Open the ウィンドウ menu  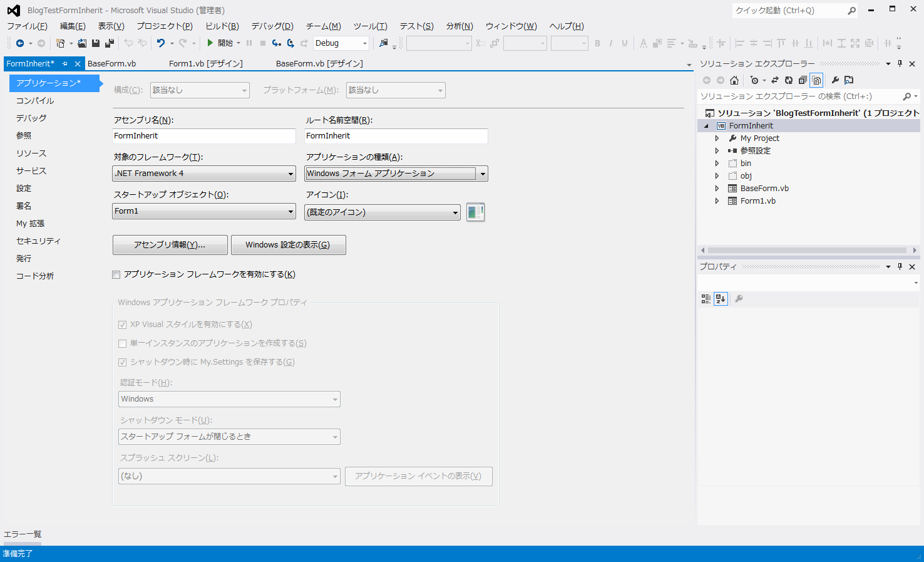[x=511, y=26]
